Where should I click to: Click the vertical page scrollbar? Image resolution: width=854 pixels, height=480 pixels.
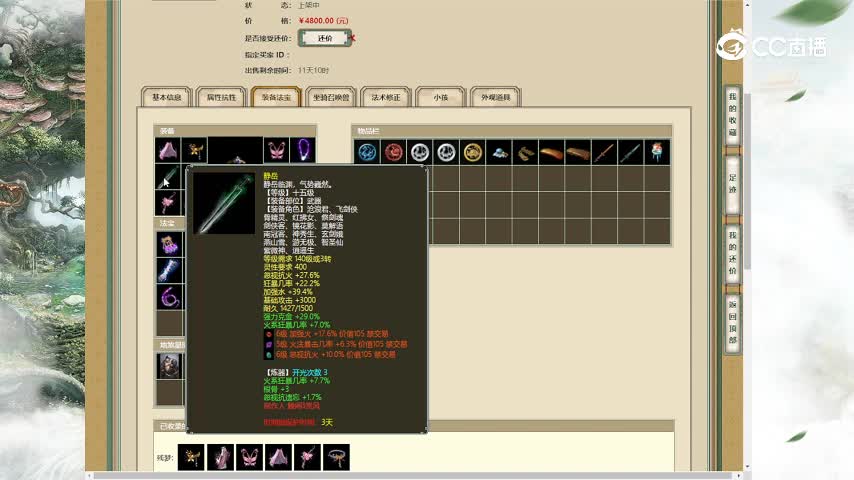point(747,180)
